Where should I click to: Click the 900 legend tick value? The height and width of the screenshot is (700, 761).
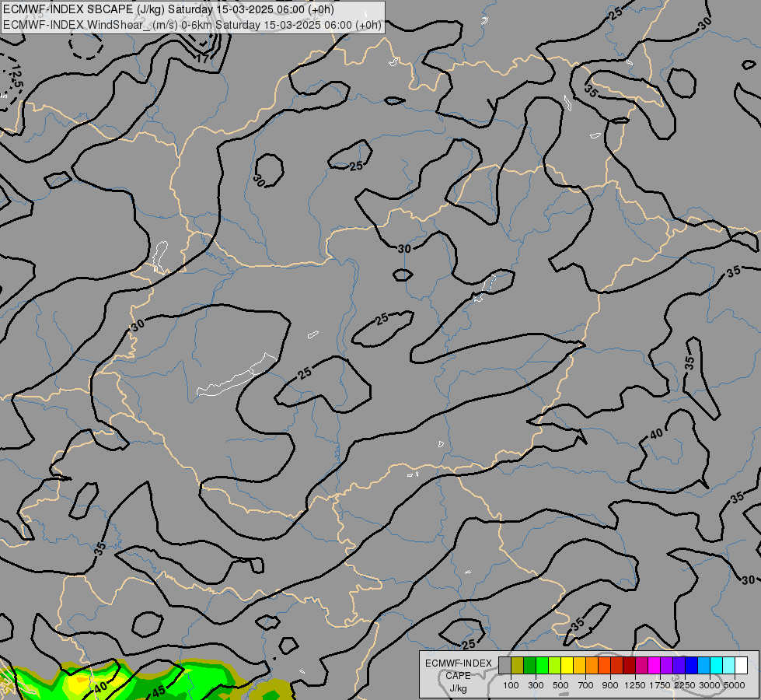610,685
